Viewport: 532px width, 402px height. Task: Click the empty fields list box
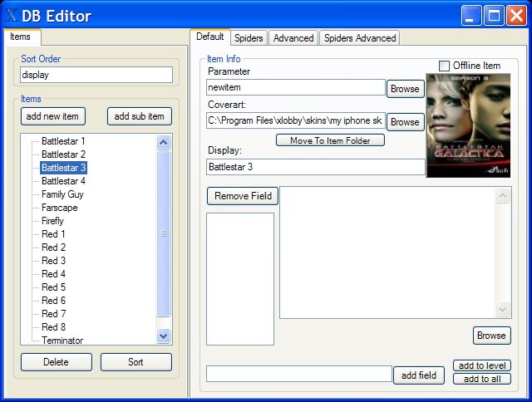(240, 279)
